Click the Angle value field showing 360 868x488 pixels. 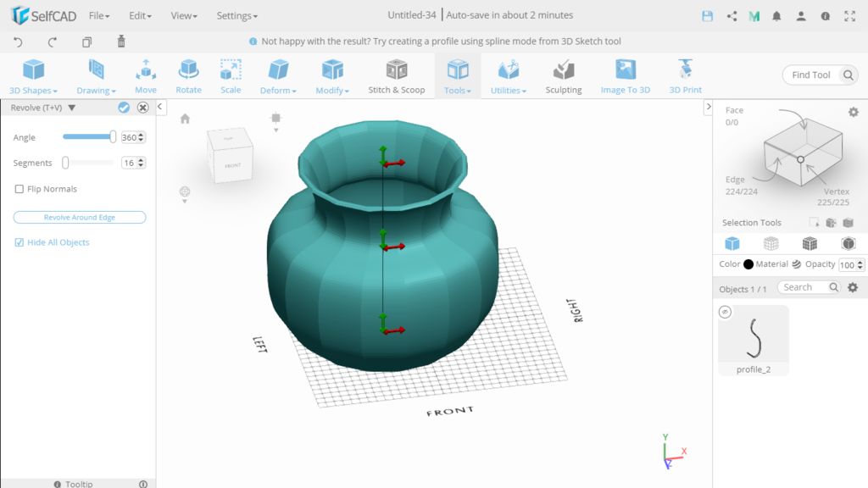(133, 137)
